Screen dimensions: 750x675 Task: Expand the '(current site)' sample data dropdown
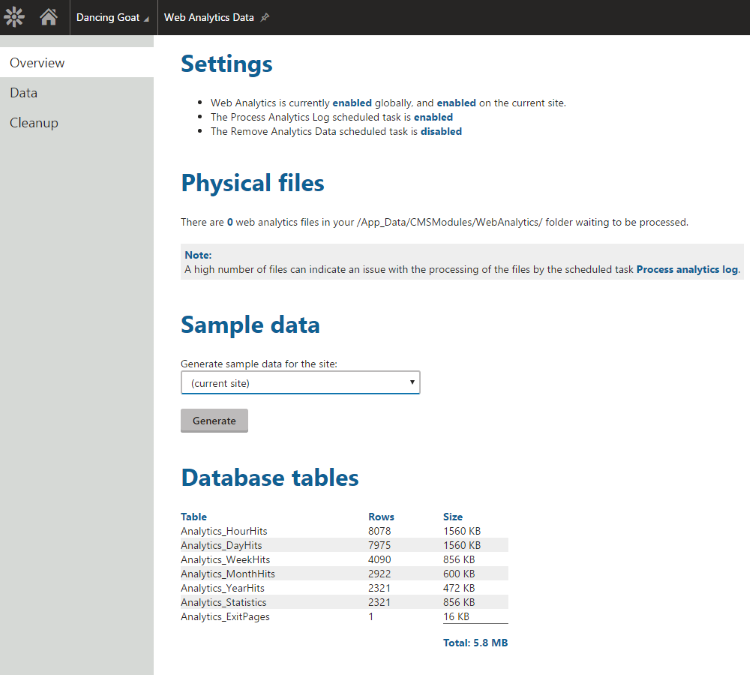(x=300, y=383)
